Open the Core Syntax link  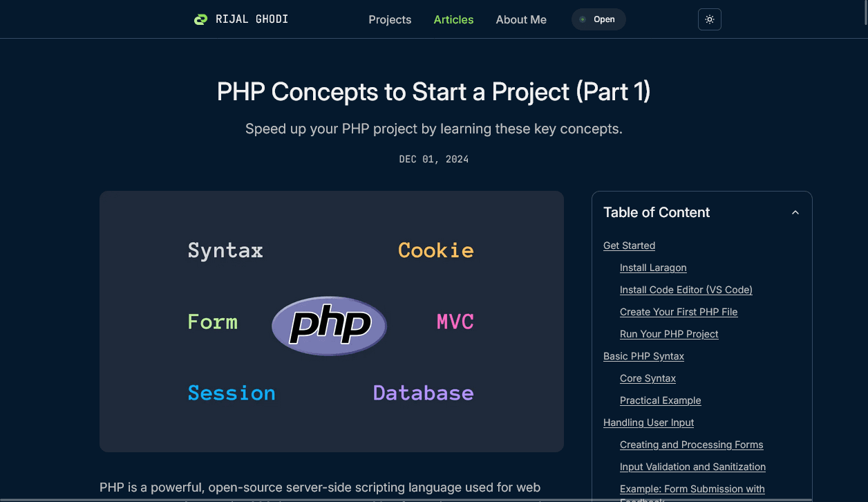pos(648,378)
